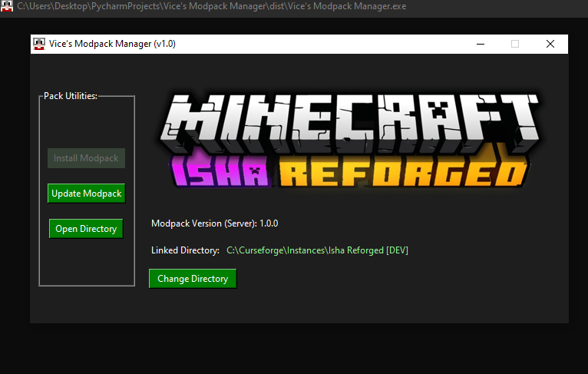Click the Vice's Modpack Manager title bar icon
The width and height of the screenshot is (588, 374).
[x=39, y=44]
